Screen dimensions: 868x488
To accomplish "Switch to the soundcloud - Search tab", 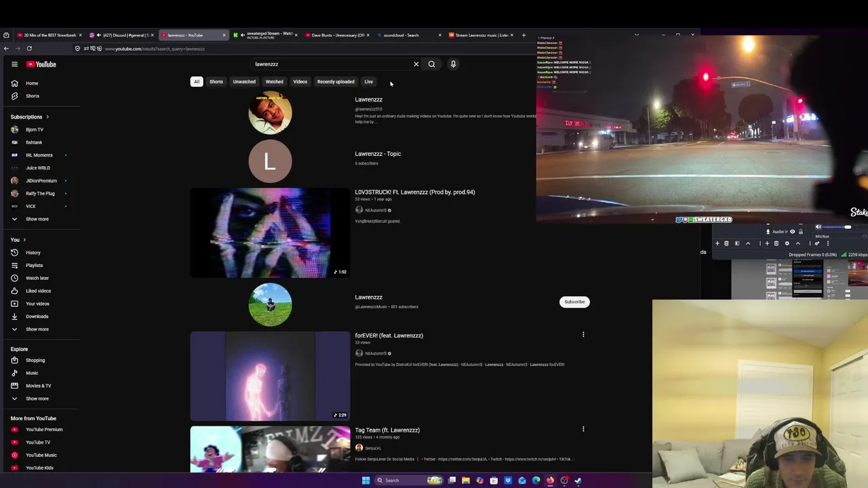I will tap(408, 35).
